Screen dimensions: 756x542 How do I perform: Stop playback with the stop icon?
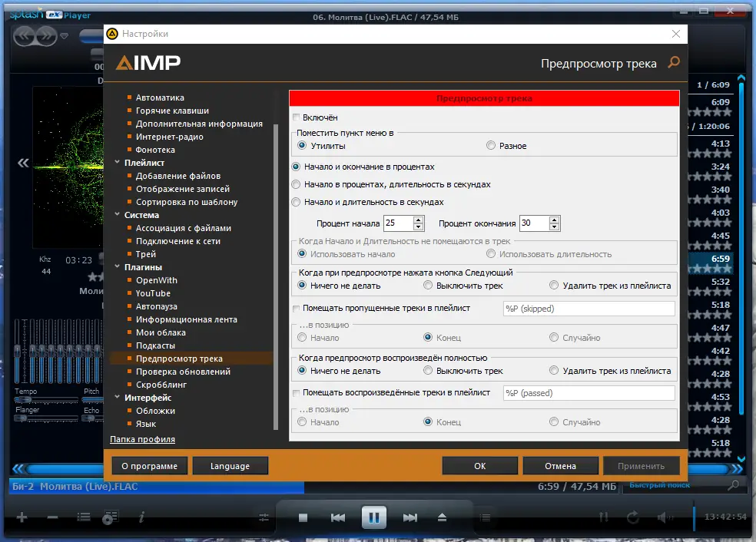point(303,518)
